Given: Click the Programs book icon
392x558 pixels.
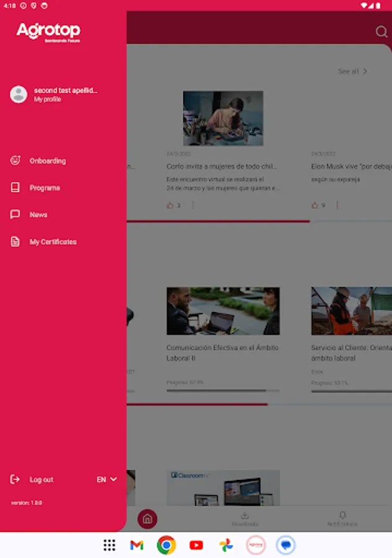Looking at the screenshot, I should coord(15,187).
